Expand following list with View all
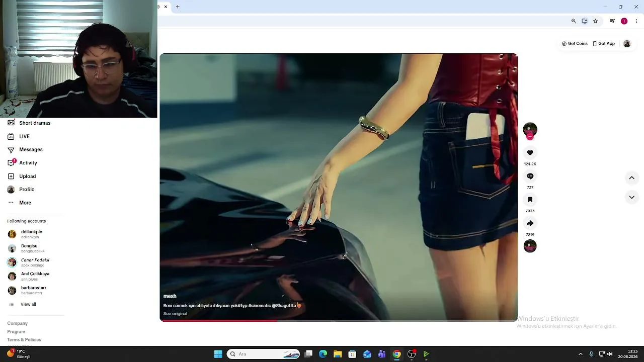Viewport: 644px width, 362px height. [23, 304]
